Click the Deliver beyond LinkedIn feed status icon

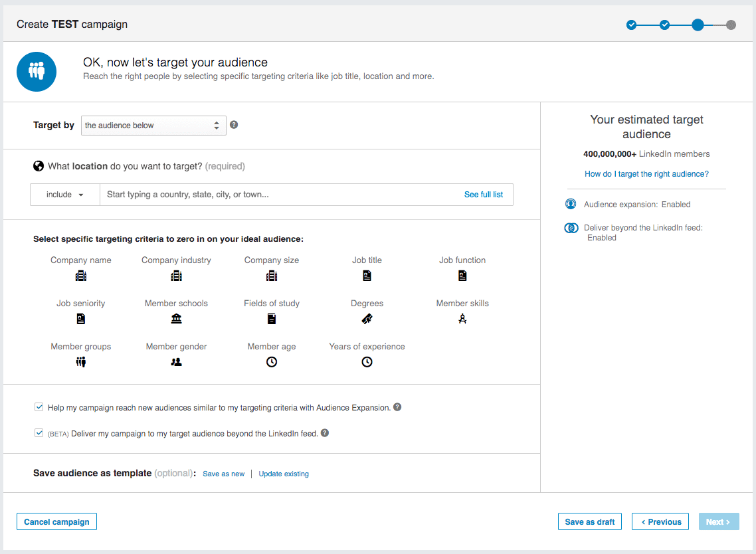click(571, 228)
